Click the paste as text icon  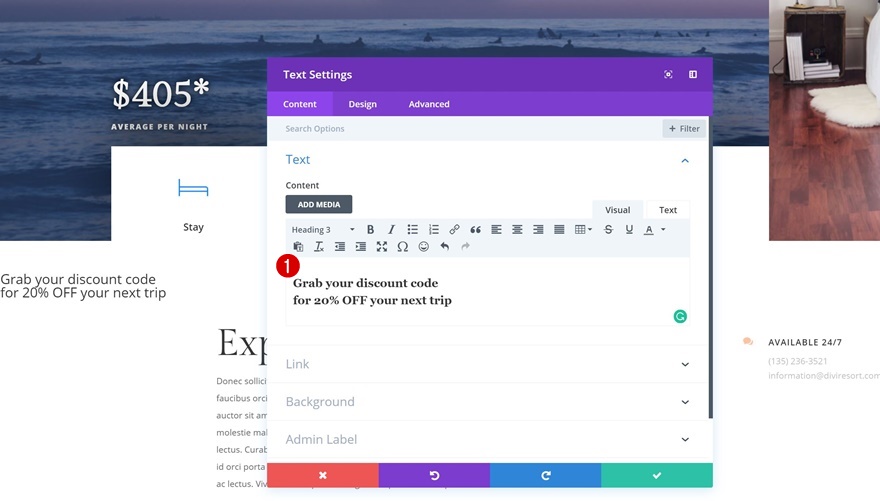[298, 246]
